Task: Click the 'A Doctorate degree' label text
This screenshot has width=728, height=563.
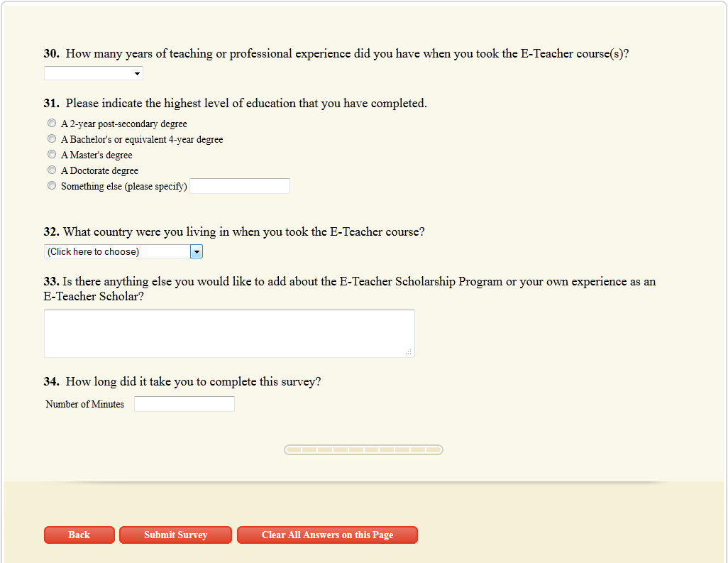Action: (x=99, y=170)
